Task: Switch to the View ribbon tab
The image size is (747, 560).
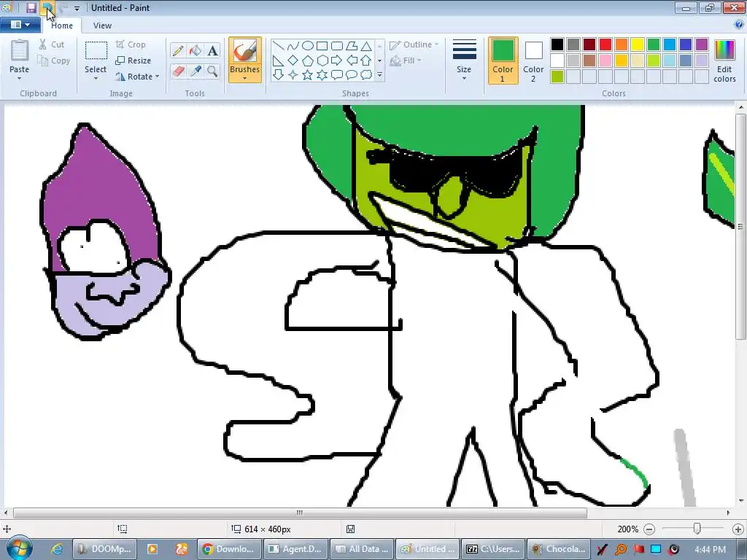Action: [102, 26]
